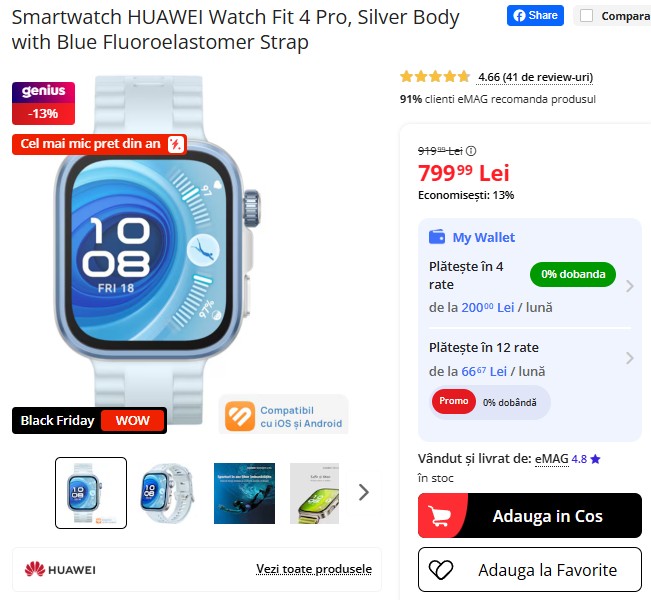Viewport: 651px width, 600px height.
Task: Click the genius -13% badge
Action: click(43, 103)
